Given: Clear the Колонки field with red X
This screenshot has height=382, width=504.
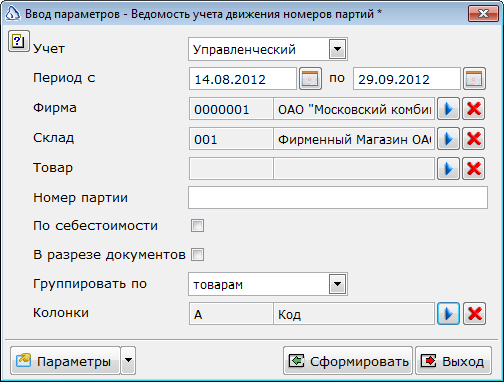Looking at the screenshot, I should (x=475, y=313).
